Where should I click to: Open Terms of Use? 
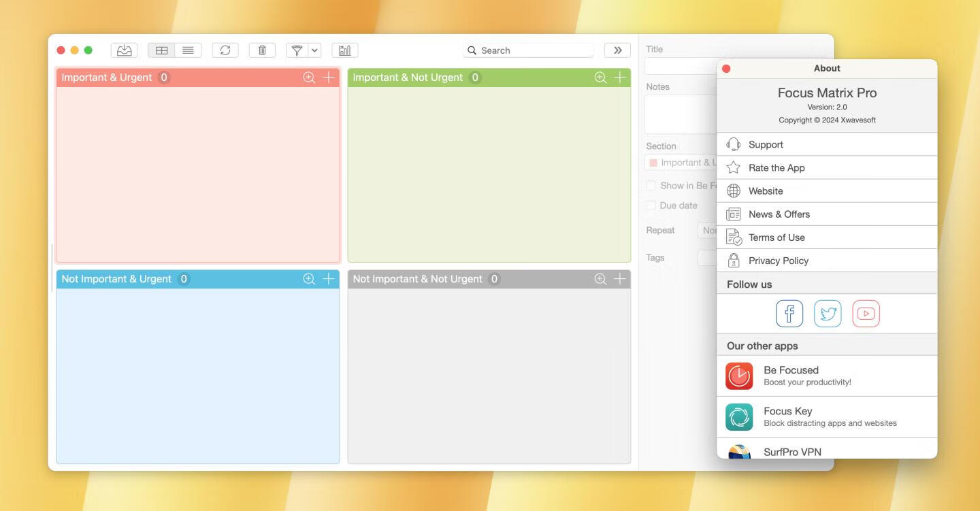click(827, 237)
